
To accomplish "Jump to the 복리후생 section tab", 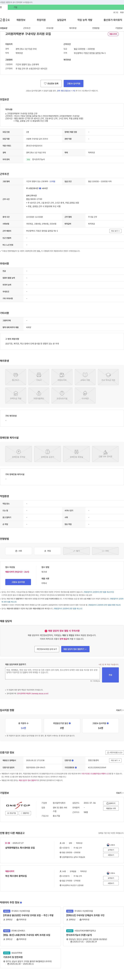I will tap(73, 28).
